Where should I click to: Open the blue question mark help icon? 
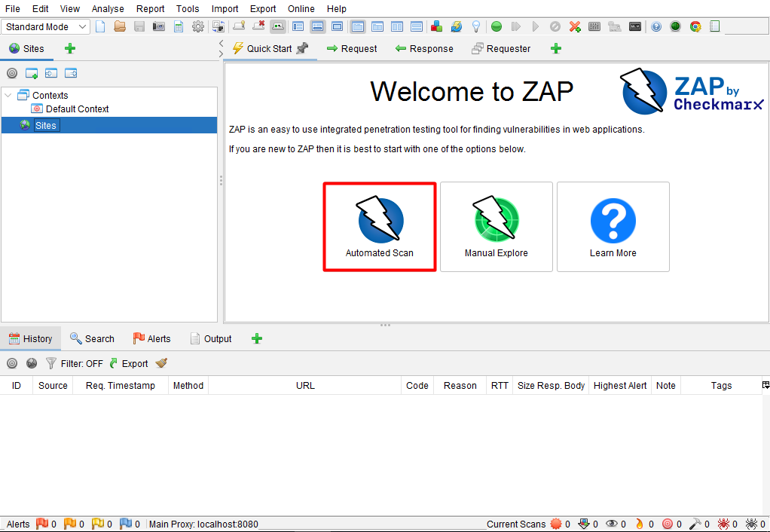coord(656,26)
